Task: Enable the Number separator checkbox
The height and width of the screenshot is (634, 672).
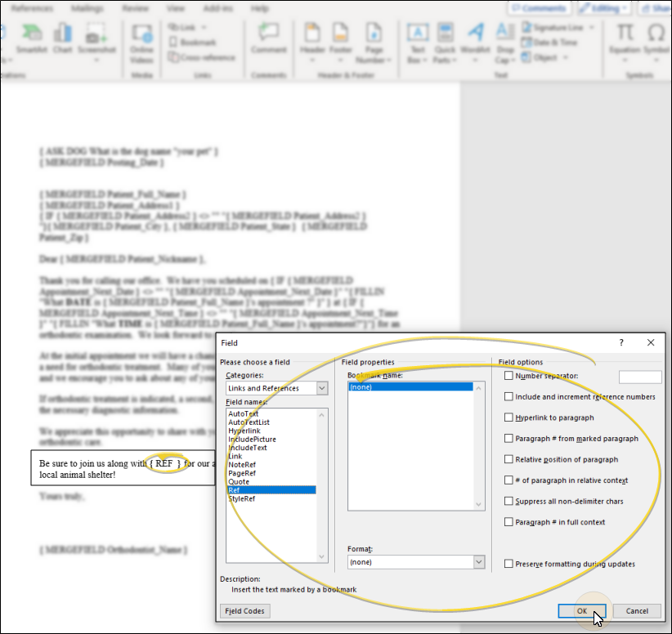Action: (509, 376)
